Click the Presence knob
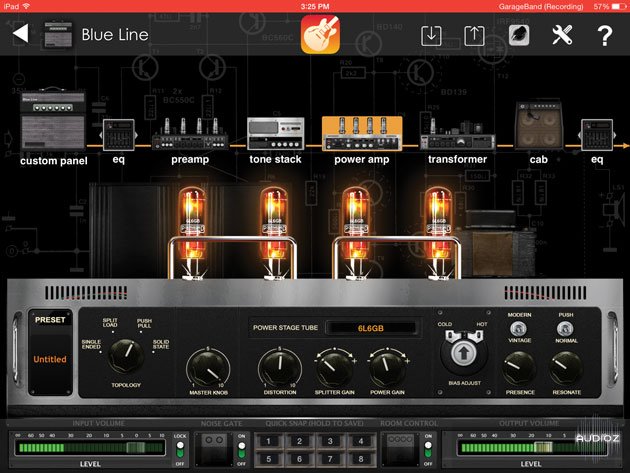 519,369
